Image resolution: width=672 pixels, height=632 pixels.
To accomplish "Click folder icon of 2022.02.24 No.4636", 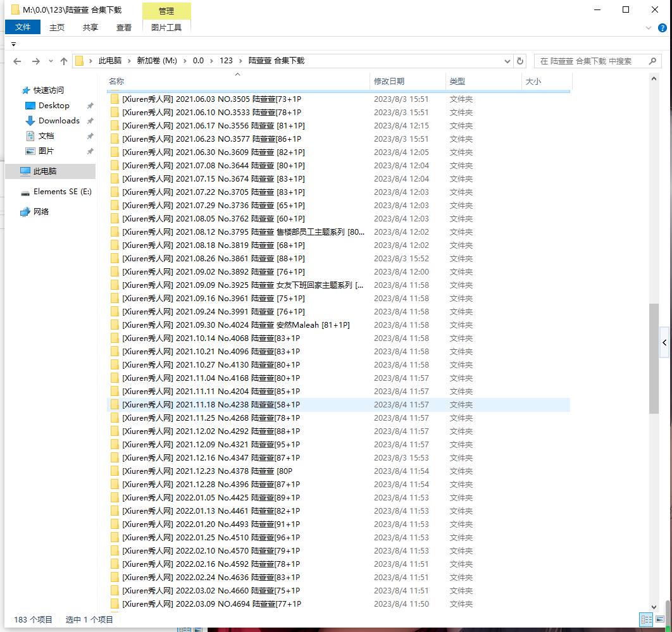I will pyautogui.click(x=115, y=577).
